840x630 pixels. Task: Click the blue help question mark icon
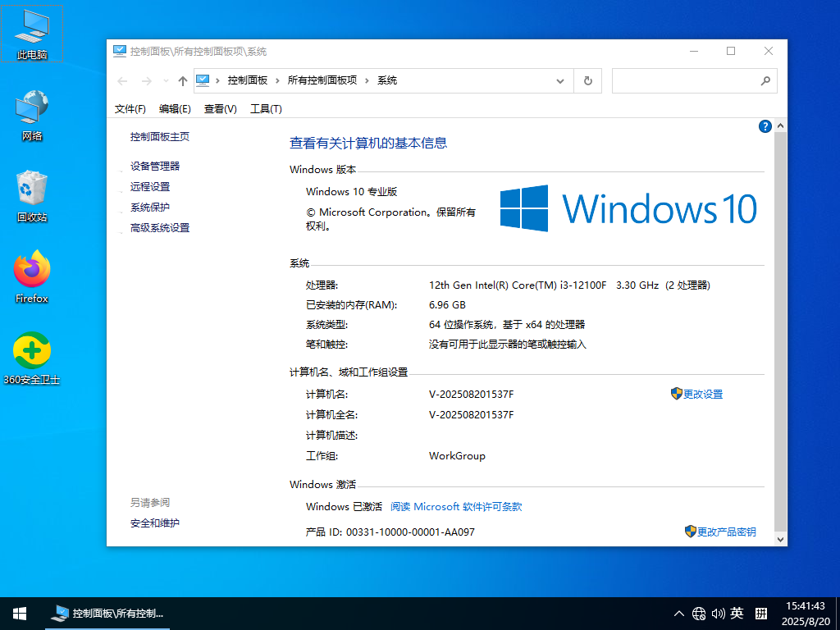tap(765, 126)
